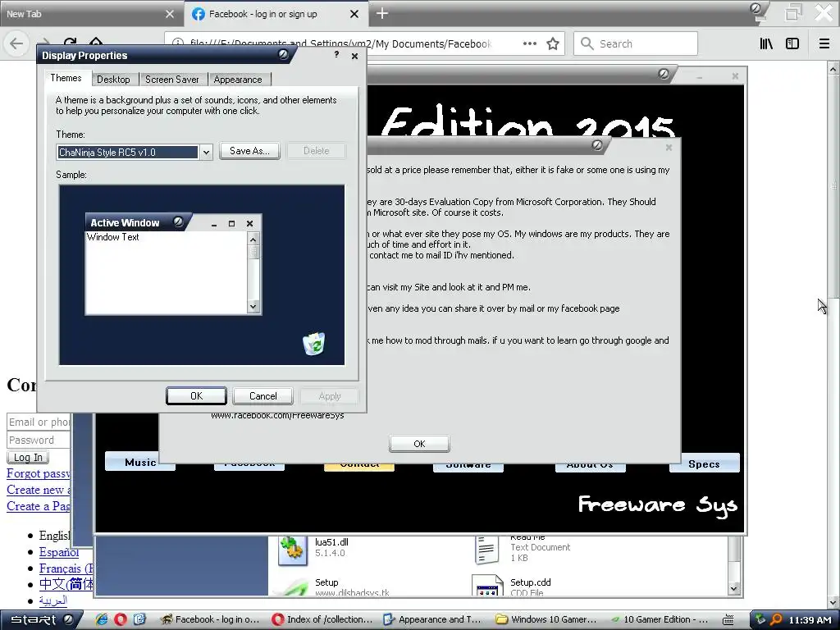Open the Firefox hamburger menu

click(x=824, y=43)
